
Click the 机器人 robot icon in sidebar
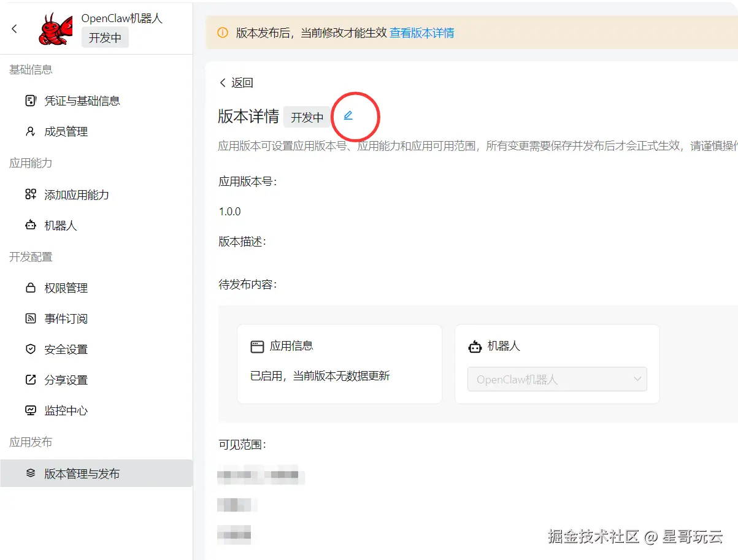point(31,225)
